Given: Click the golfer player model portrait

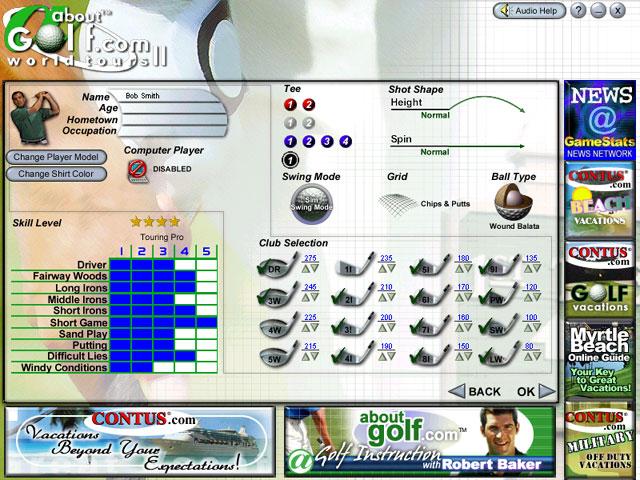Looking at the screenshot, I should tap(29, 115).
